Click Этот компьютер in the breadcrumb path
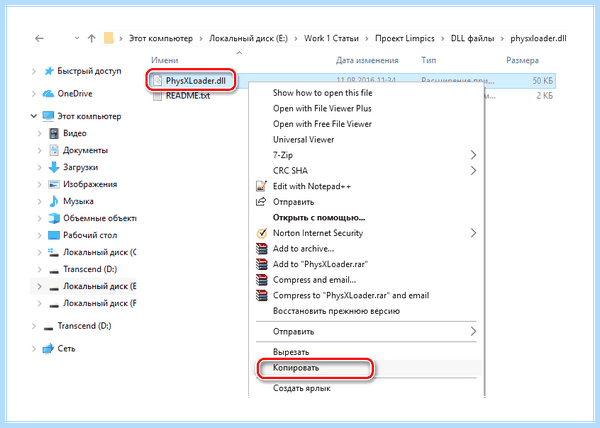Image resolution: width=600 pixels, height=428 pixels. pyautogui.click(x=161, y=38)
